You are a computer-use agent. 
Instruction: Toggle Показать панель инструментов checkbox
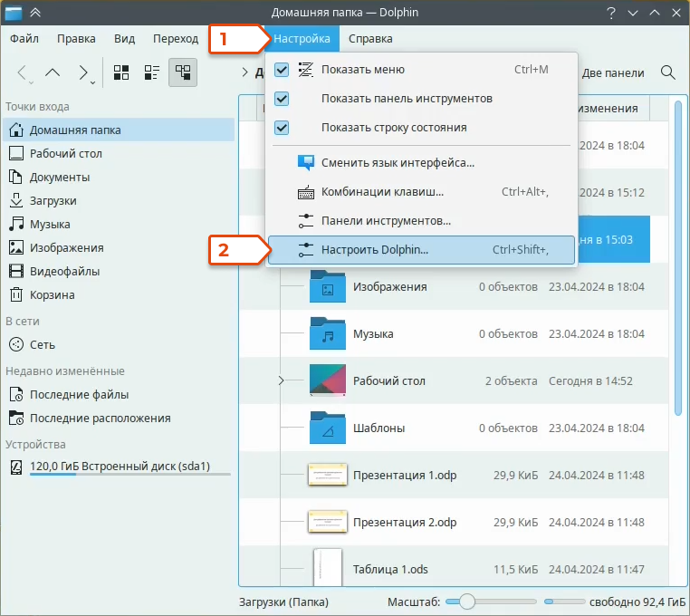tap(282, 99)
